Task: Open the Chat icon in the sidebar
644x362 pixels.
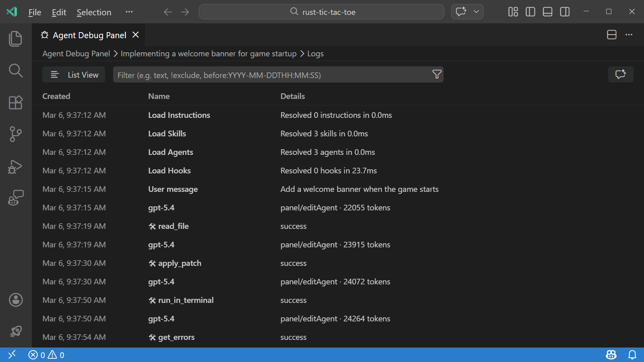Action: pos(15,197)
